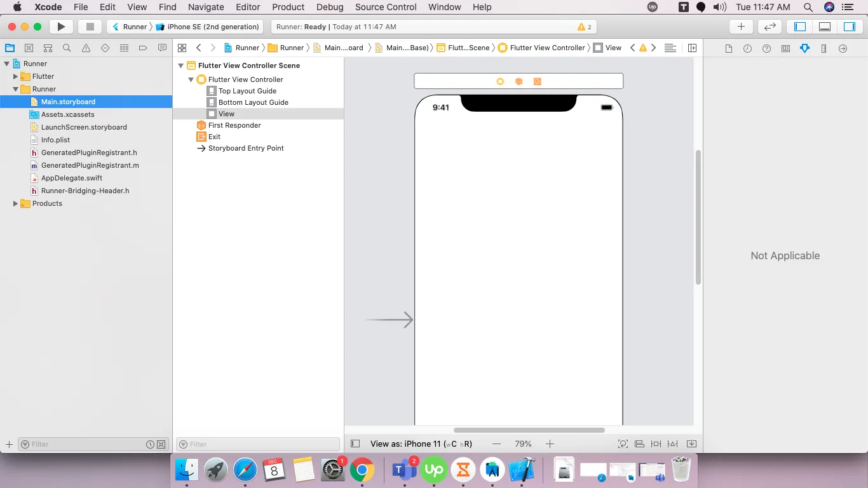Open the Debug menu

tap(330, 7)
